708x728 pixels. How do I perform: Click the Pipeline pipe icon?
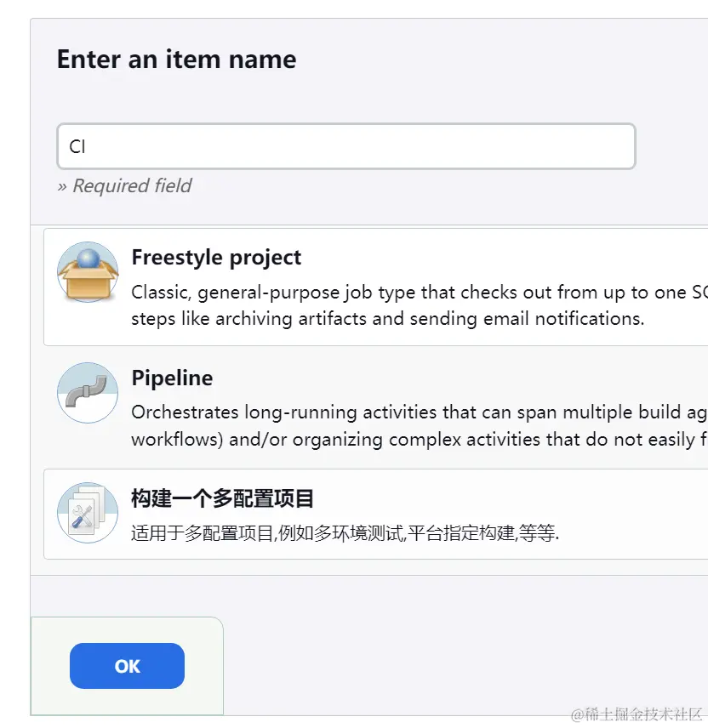coord(88,393)
